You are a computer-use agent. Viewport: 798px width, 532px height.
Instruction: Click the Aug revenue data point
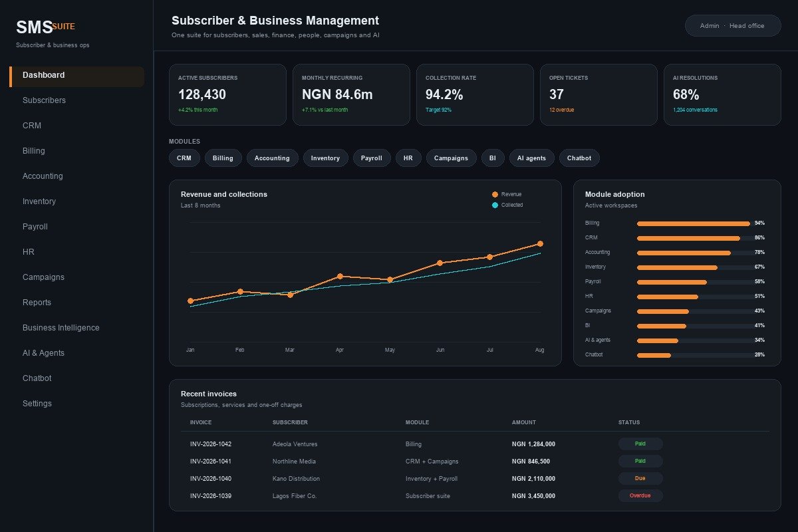[540, 244]
